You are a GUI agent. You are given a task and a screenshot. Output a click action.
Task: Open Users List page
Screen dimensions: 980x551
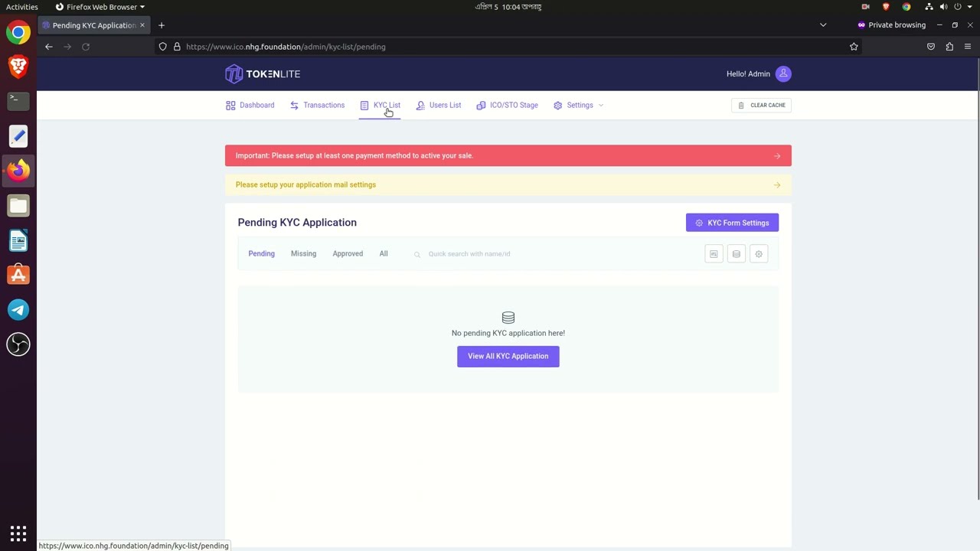pyautogui.click(x=438, y=106)
